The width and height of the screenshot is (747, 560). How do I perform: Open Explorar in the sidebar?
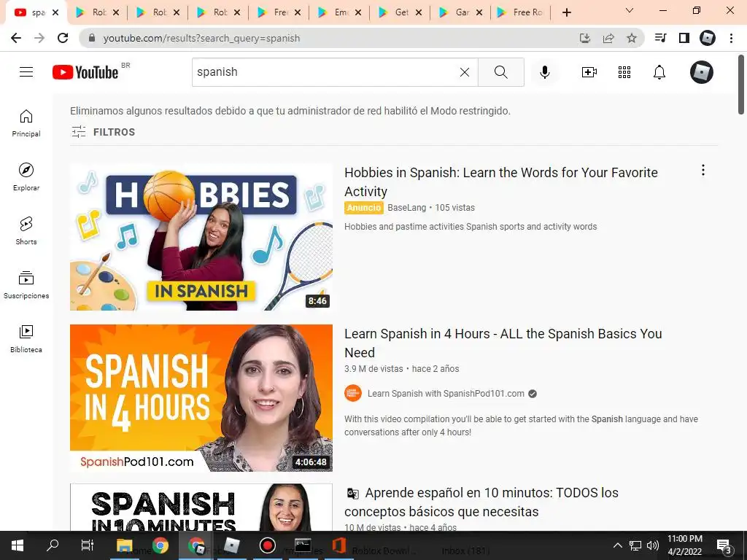tap(26, 177)
